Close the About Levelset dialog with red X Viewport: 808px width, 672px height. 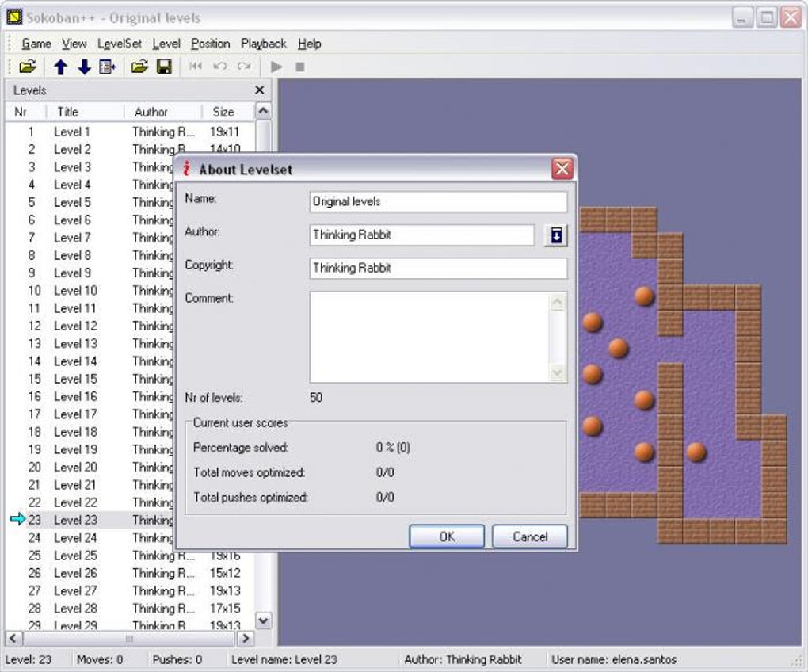click(562, 169)
